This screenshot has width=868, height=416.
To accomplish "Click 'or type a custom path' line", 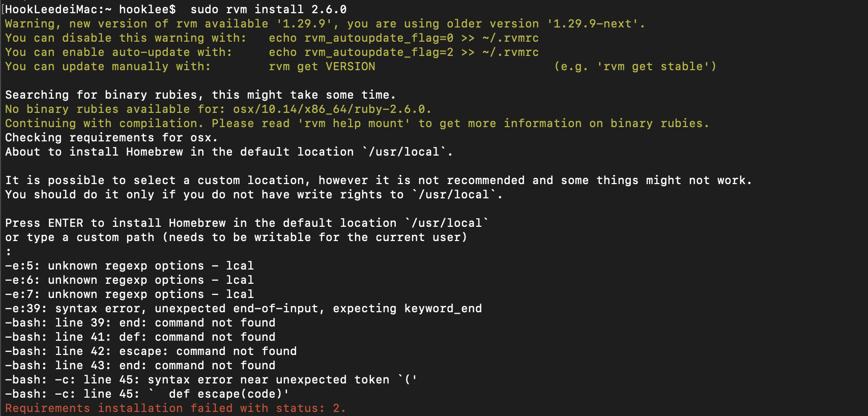I will coord(236,237).
